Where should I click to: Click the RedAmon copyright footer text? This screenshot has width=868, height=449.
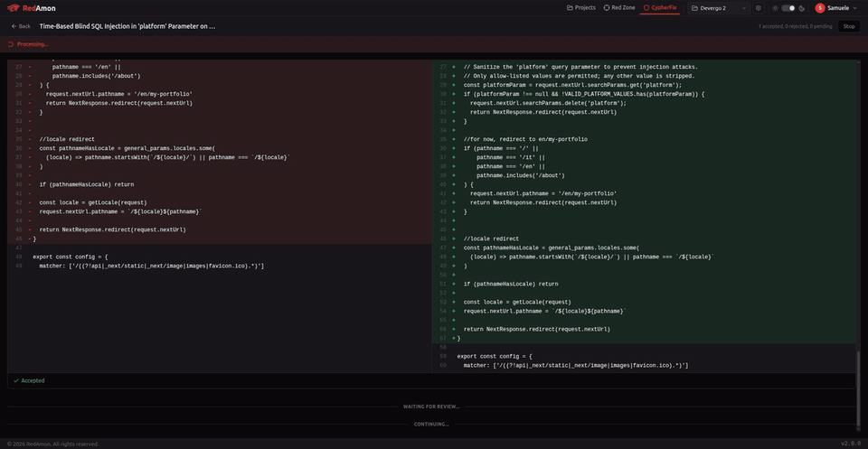52,444
